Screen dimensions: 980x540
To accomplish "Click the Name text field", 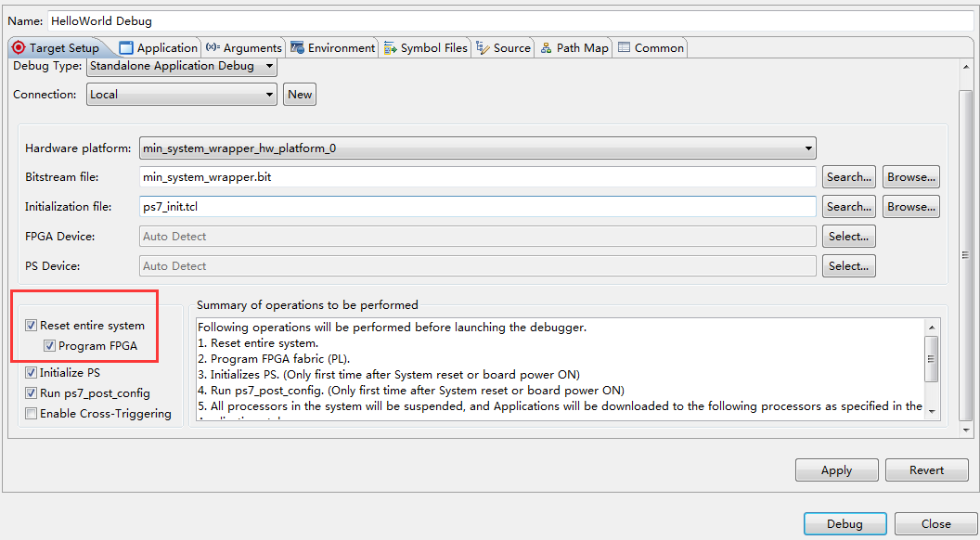I will [x=510, y=19].
